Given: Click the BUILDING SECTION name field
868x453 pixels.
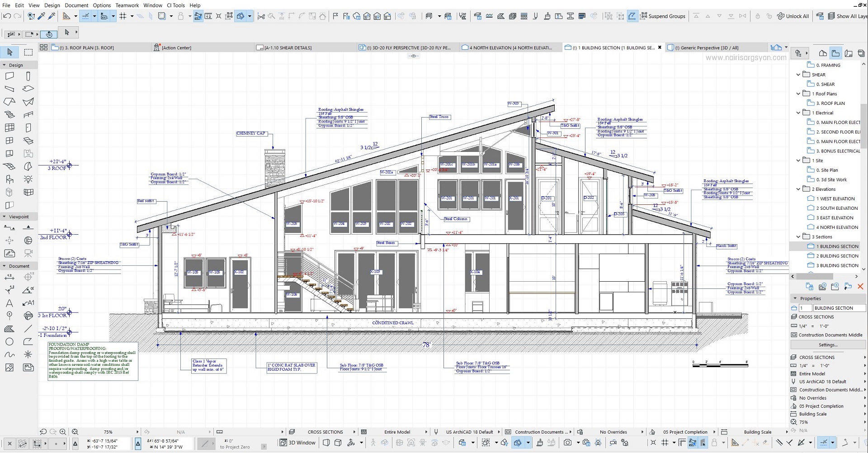Looking at the screenshot, I should [x=840, y=308].
